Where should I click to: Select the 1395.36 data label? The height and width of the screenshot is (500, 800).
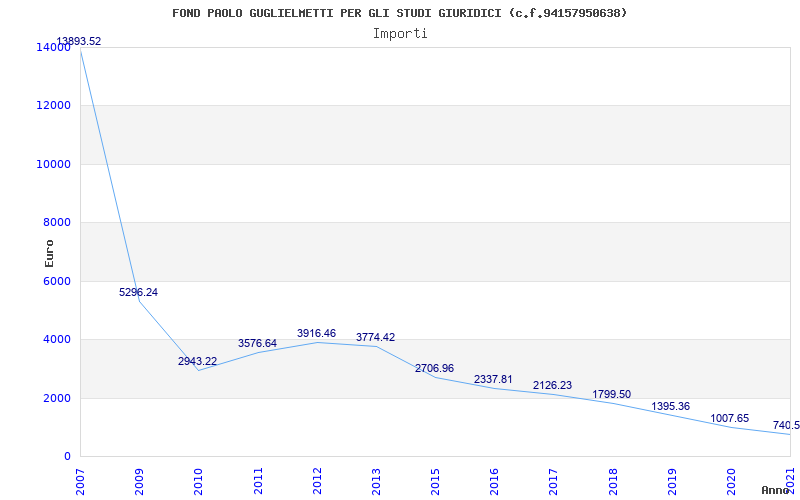click(671, 407)
